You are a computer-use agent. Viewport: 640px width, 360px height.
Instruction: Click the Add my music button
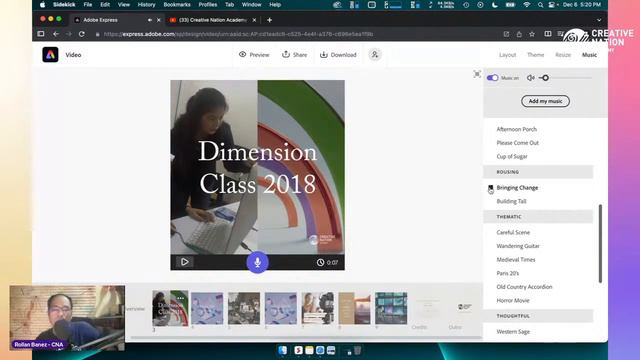point(545,101)
